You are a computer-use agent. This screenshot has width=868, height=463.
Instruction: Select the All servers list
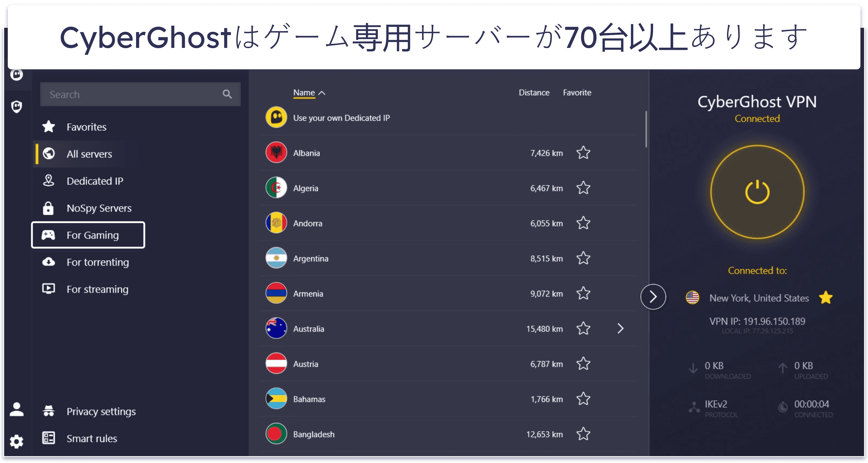tap(89, 154)
